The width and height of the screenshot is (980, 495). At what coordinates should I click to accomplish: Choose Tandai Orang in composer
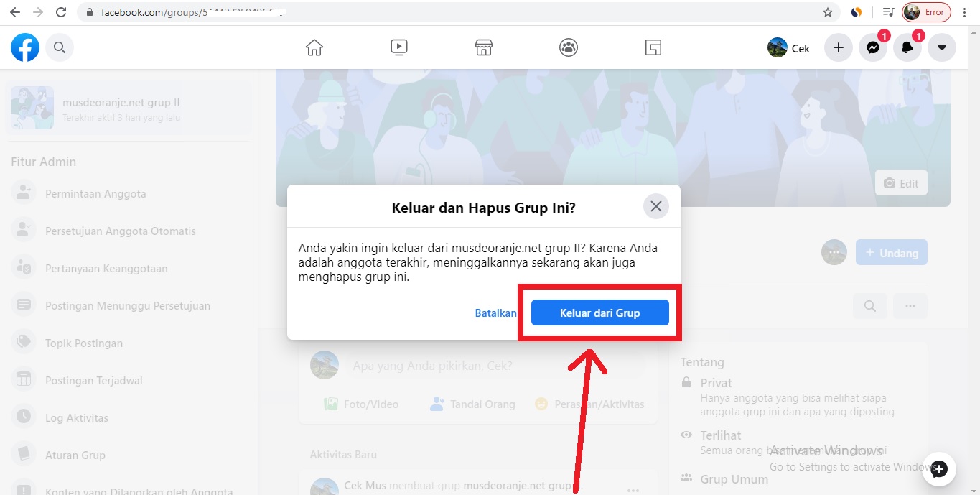(x=473, y=404)
